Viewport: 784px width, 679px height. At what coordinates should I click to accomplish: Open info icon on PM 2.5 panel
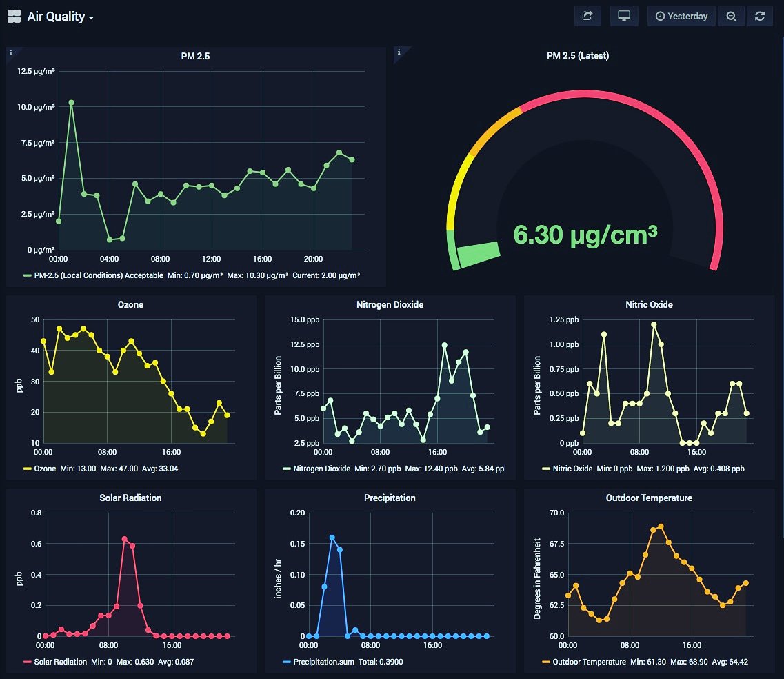[x=10, y=52]
